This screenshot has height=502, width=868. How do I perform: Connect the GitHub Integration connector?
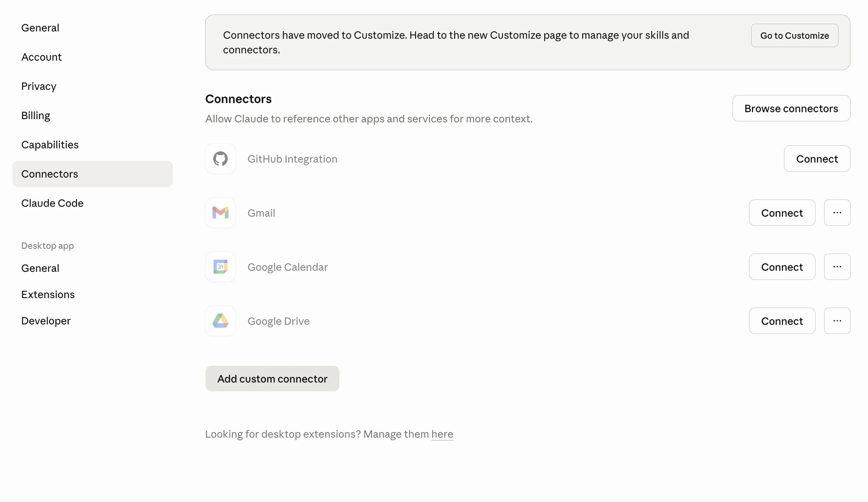(817, 159)
